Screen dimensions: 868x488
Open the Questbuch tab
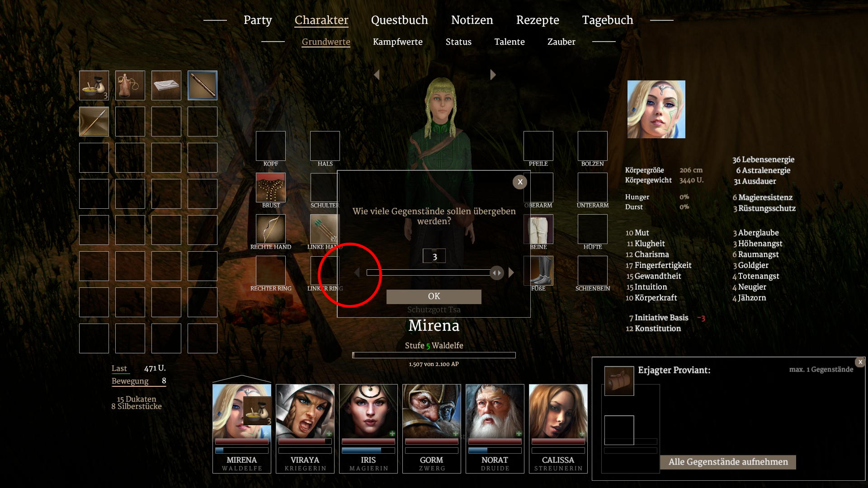point(400,20)
